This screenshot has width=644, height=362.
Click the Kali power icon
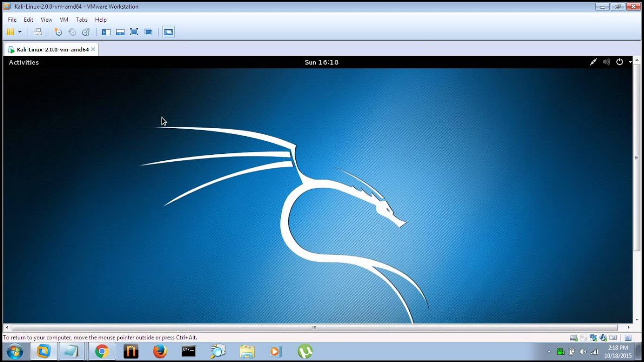click(x=619, y=62)
